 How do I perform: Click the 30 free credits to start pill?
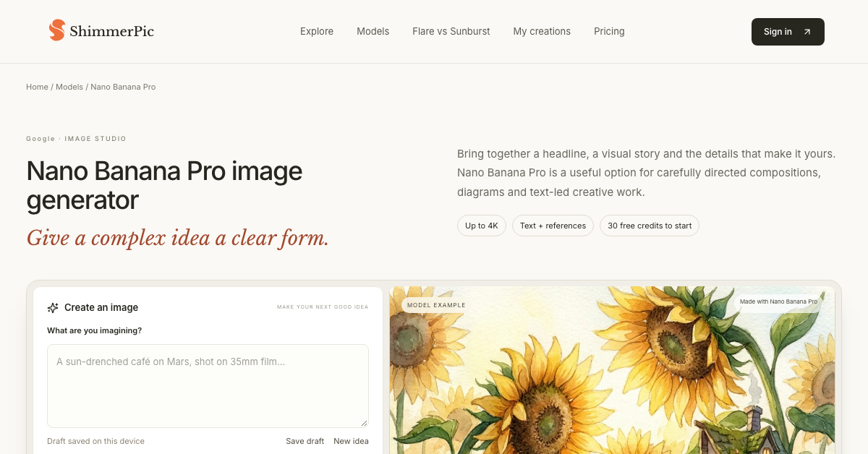tap(650, 226)
